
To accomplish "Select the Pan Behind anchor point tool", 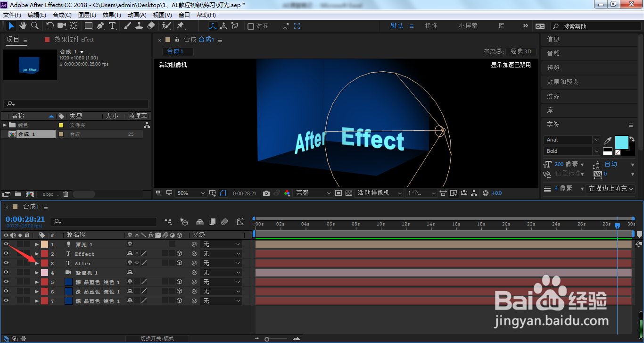I will tap(74, 26).
